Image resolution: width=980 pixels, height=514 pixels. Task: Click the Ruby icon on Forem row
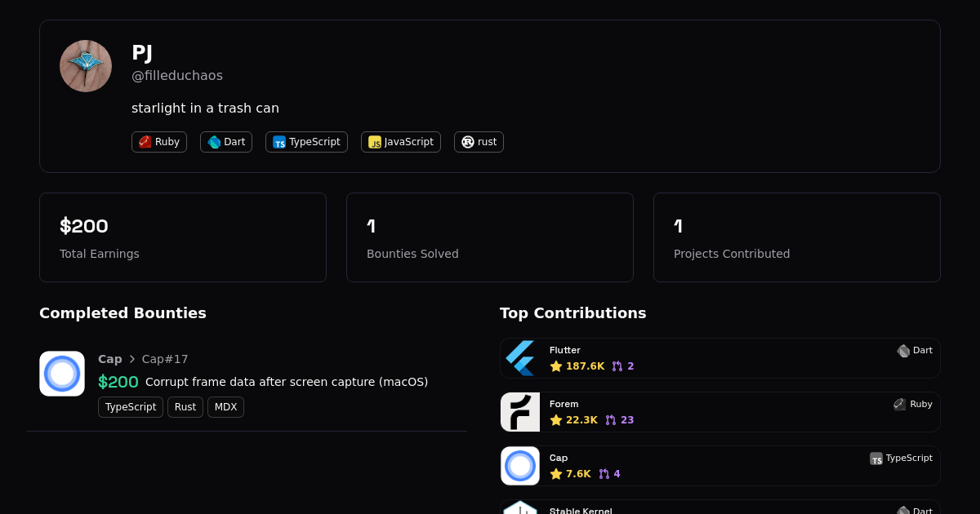pyautogui.click(x=900, y=405)
